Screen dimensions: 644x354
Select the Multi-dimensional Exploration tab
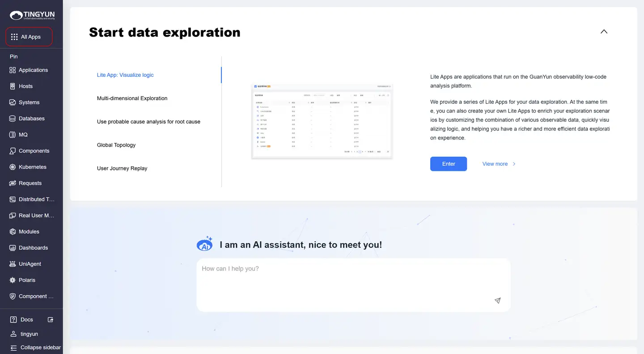(132, 98)
